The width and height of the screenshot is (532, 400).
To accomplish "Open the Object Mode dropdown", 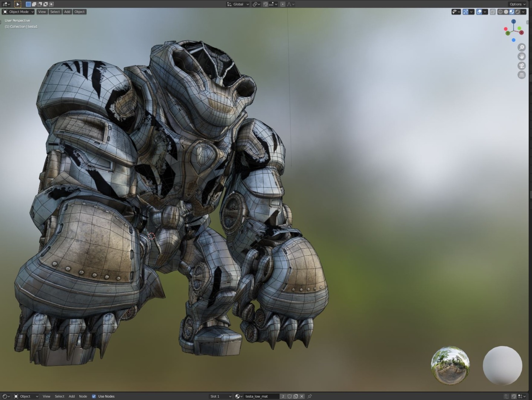I will 19,12.
